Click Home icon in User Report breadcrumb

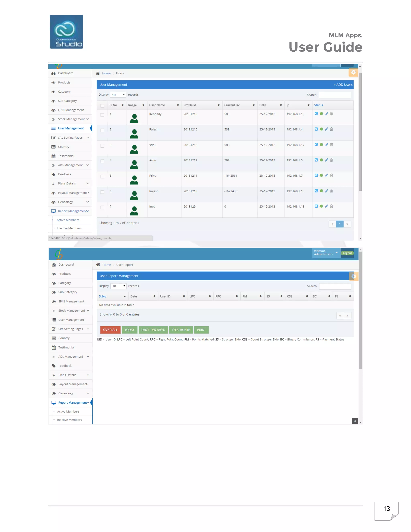click(98, 265)
